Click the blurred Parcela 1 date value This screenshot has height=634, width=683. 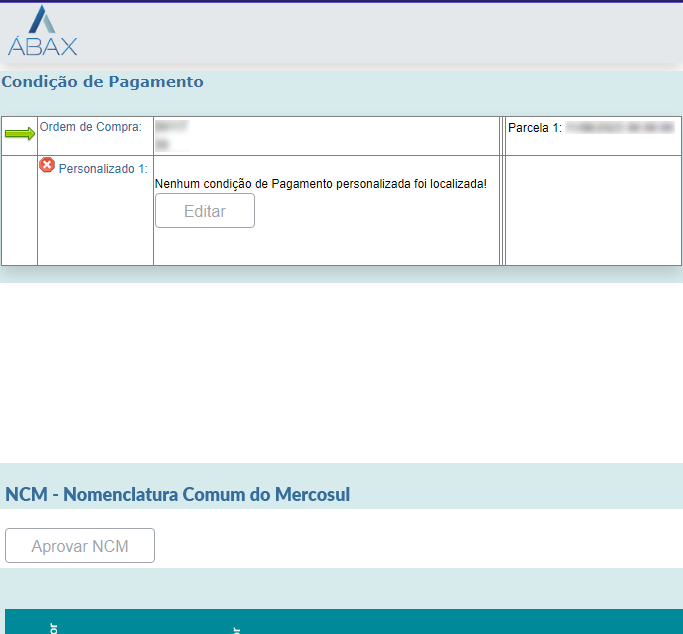[620, 128]
